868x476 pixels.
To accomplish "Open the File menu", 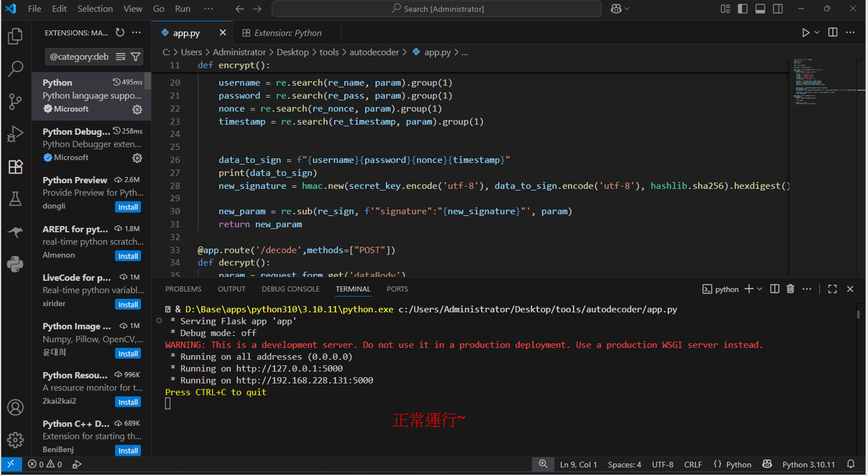I will (35, 9).
